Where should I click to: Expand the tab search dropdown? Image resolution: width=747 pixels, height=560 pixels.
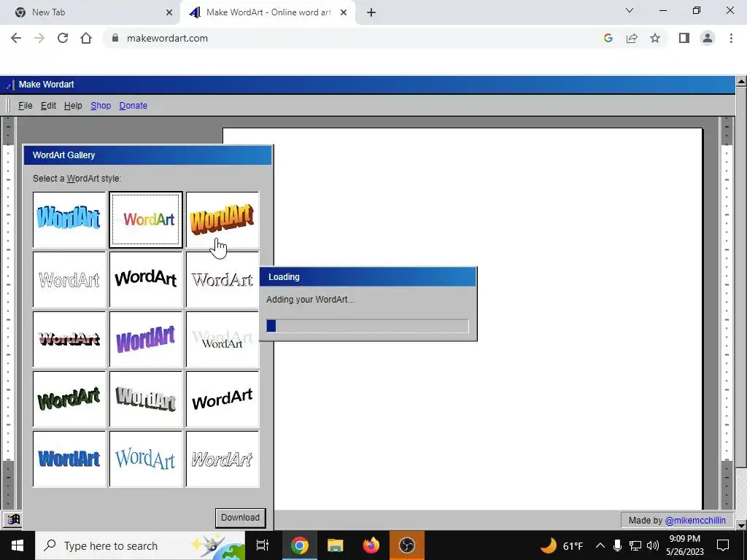(630, 10)
